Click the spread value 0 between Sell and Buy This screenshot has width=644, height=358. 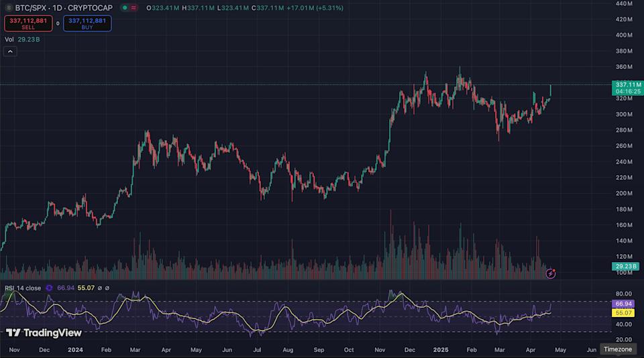click(58, 23)
